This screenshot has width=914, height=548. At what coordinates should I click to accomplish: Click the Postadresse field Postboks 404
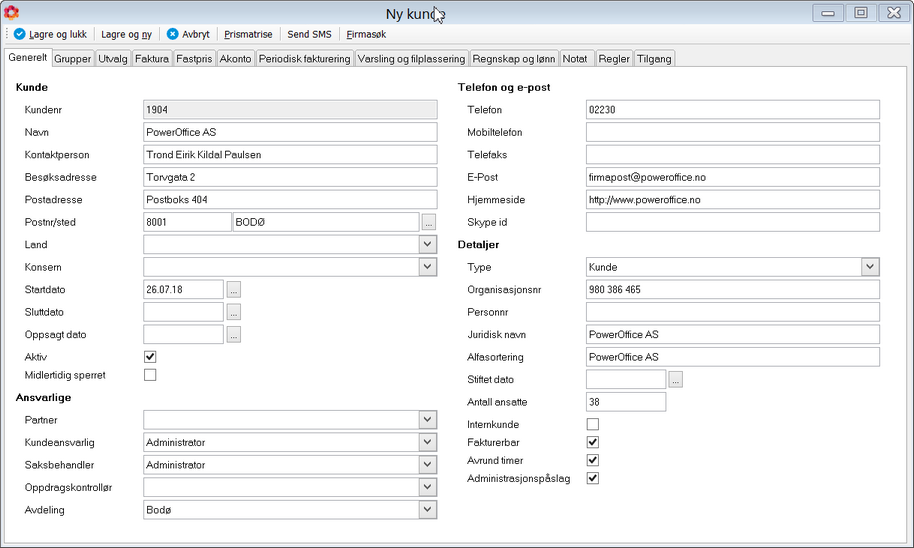[290, 199]
